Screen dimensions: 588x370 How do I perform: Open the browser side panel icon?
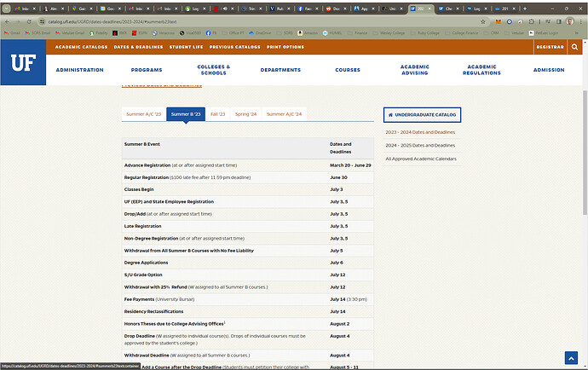coord(559,22)
